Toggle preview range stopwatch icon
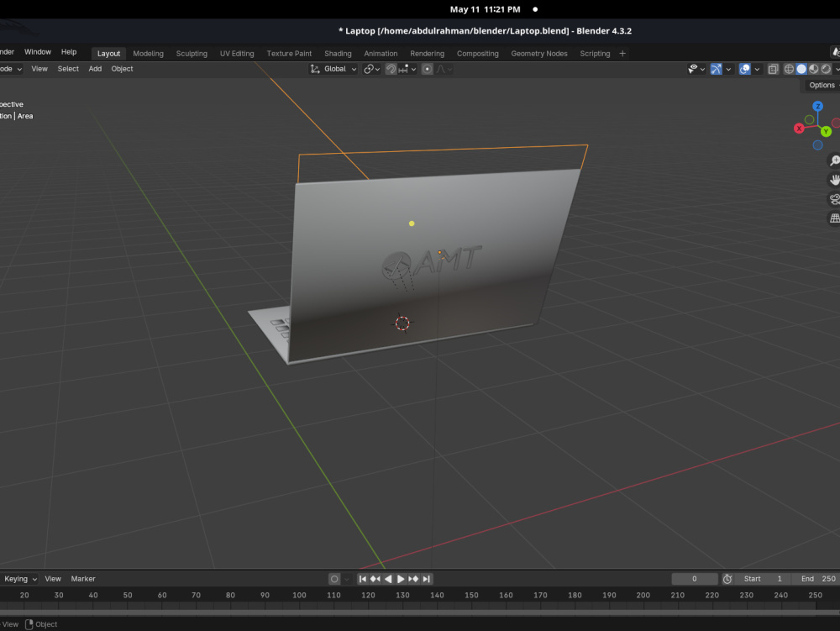 pyautogui.click(x=727, y=579)
